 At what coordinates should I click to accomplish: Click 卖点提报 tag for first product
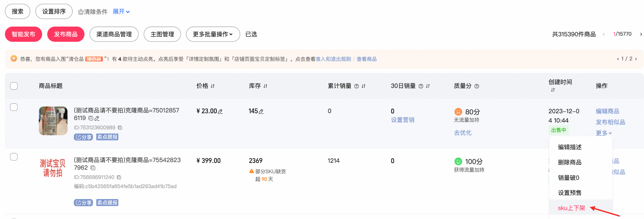pos(107,137)
